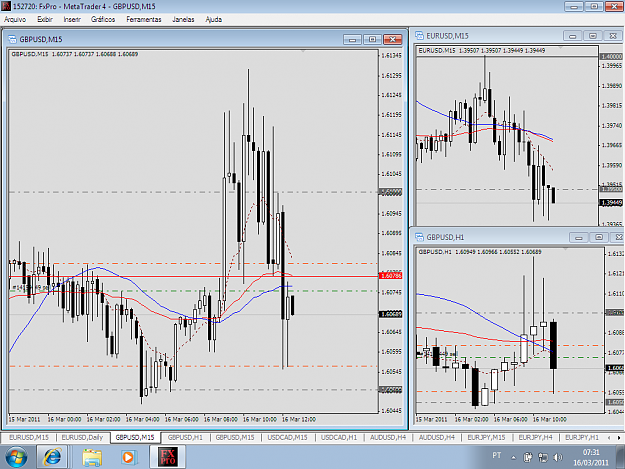Screen dimensions: 625x469
Task: Switch to the EURJPY,M15 chart tab
Action: point(486,437)
